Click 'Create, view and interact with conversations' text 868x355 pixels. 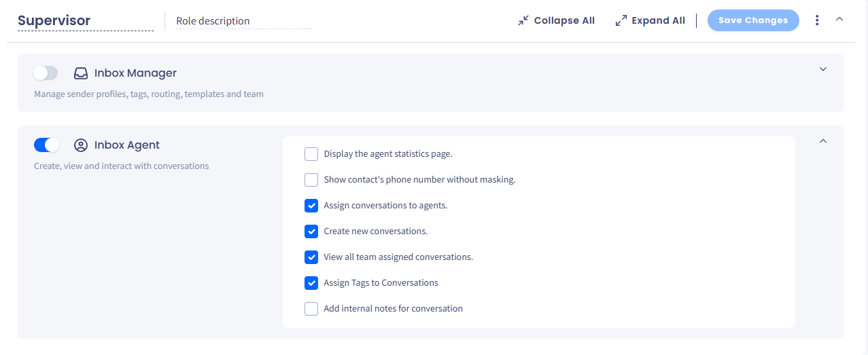(x=122, y=166)
